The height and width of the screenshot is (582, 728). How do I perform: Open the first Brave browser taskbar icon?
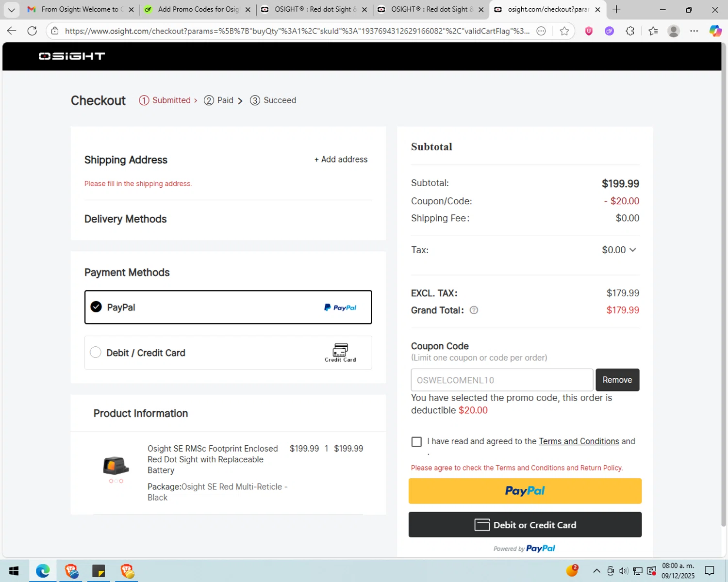click(72, 571)
